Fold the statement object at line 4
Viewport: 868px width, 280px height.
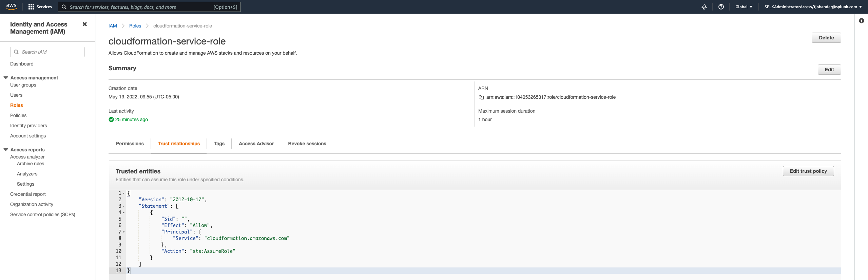[x=124, y=212]
